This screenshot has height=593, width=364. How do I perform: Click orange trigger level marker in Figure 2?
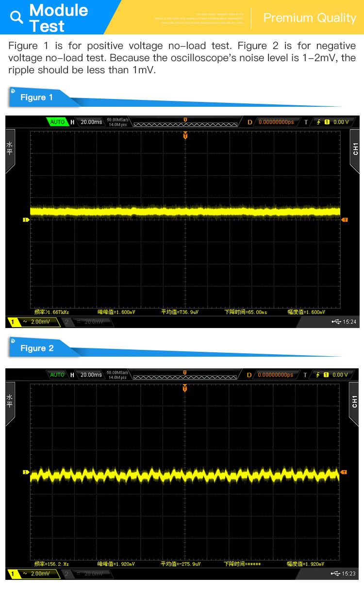click(345, 472)
